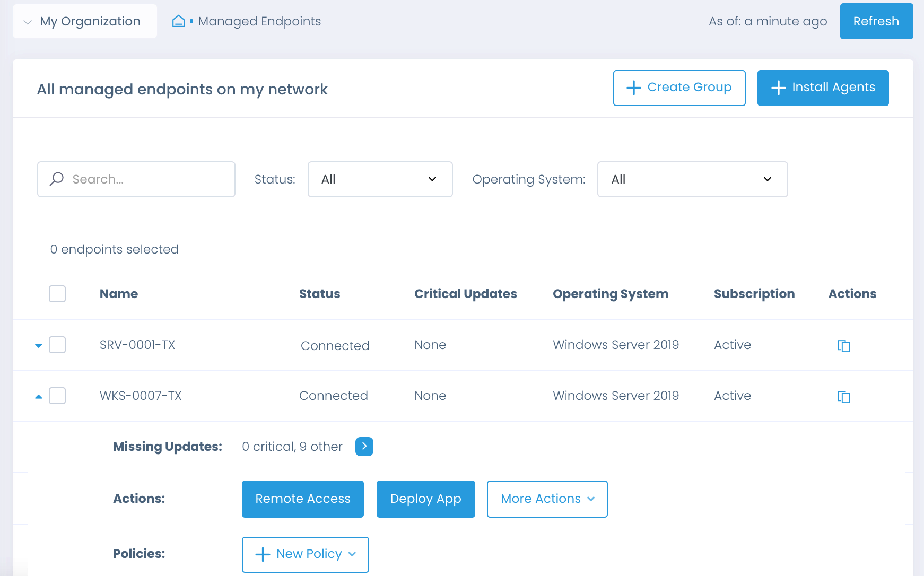
Task: Check the select-all endpoints checkbox
Action: pos(57,293)
